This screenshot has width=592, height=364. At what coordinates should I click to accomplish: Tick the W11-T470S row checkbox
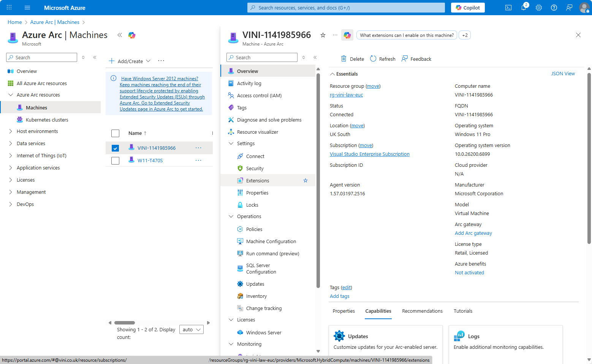coord(116,161)
